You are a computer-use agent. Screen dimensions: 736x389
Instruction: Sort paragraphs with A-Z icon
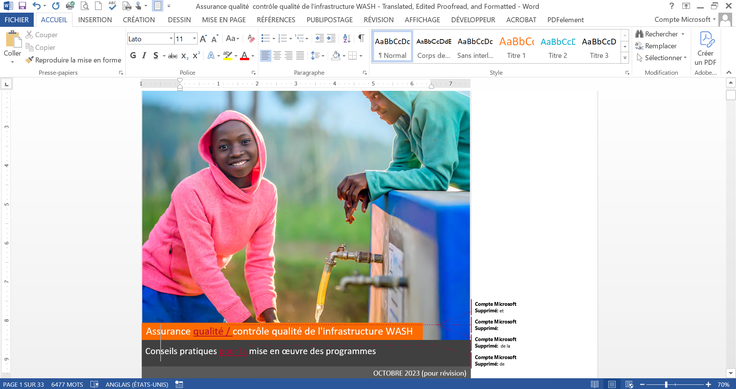pyautogui.click(x=346, y=38)
